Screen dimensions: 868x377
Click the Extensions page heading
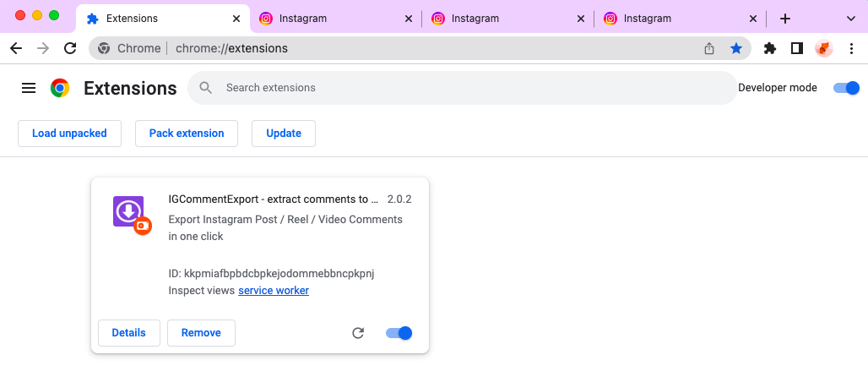click(130, 88)
